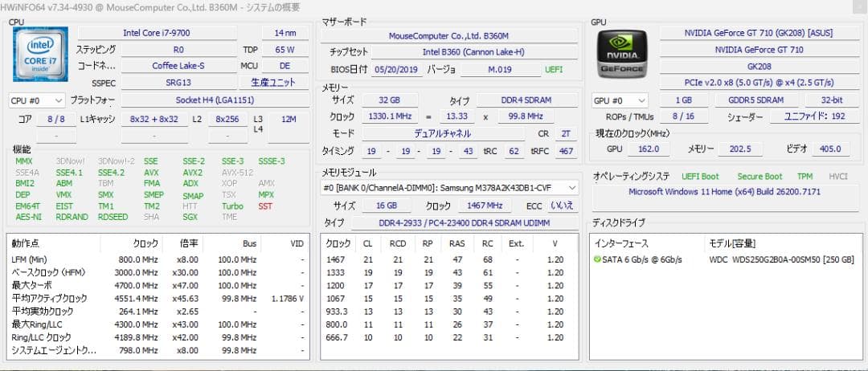Click the 16 GB module size value
Screen dimensions: 868x371
tap(387, 206)
